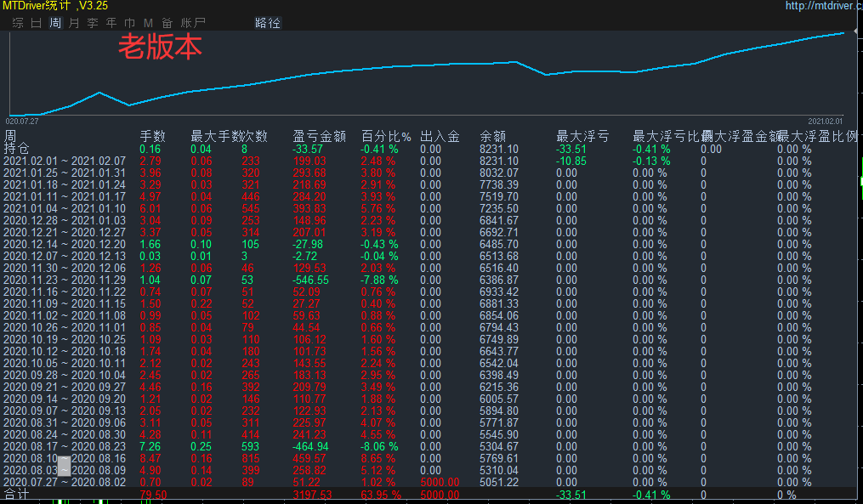Click the 盈亏金额 column header

coord(319,137)
